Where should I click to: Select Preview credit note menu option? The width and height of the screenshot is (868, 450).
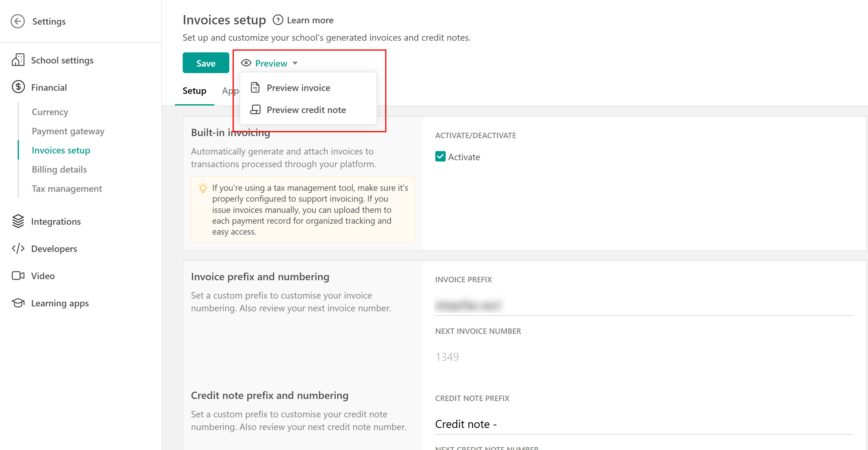pyautogui.click(x=306, y=110)
